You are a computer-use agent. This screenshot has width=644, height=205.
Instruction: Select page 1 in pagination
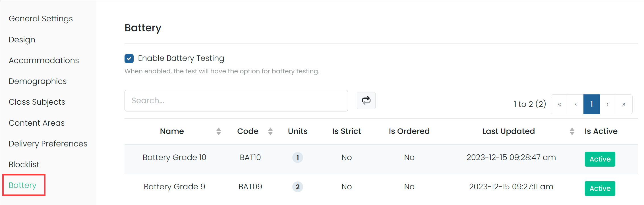[x=591, y=104]
